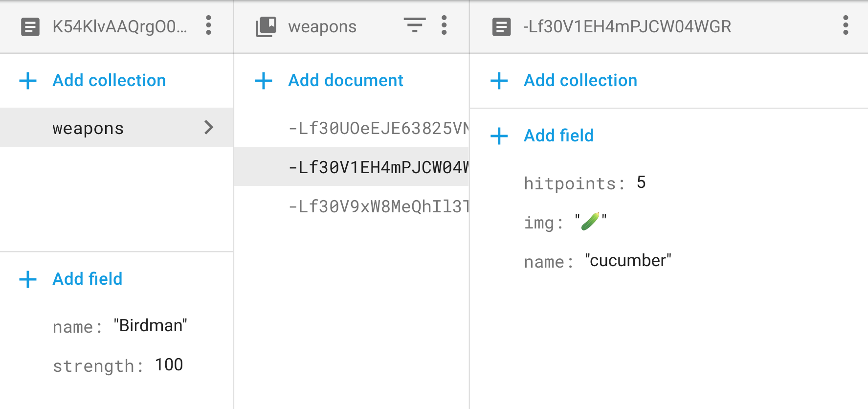The height and width of the screenshot is (409, 868).
Task: Click the plus icon beside Add collection in right panel
Action: click(x=498, y=80)
